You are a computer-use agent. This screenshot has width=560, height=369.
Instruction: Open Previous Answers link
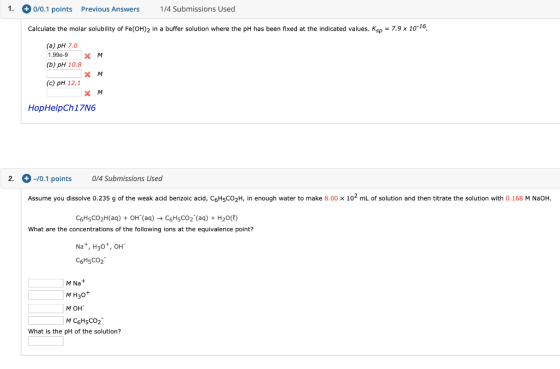tap(110, 9)
